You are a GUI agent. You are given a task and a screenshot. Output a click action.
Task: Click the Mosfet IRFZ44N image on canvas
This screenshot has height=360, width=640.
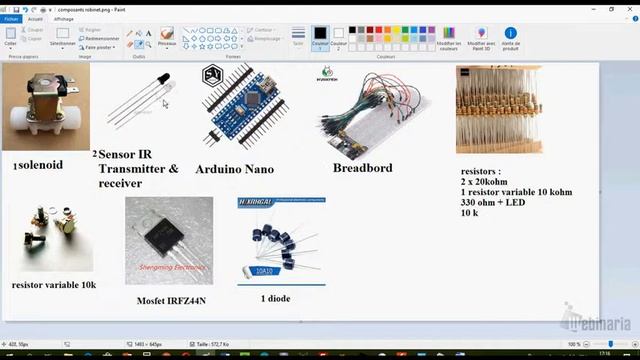click(x=169, y=241)
